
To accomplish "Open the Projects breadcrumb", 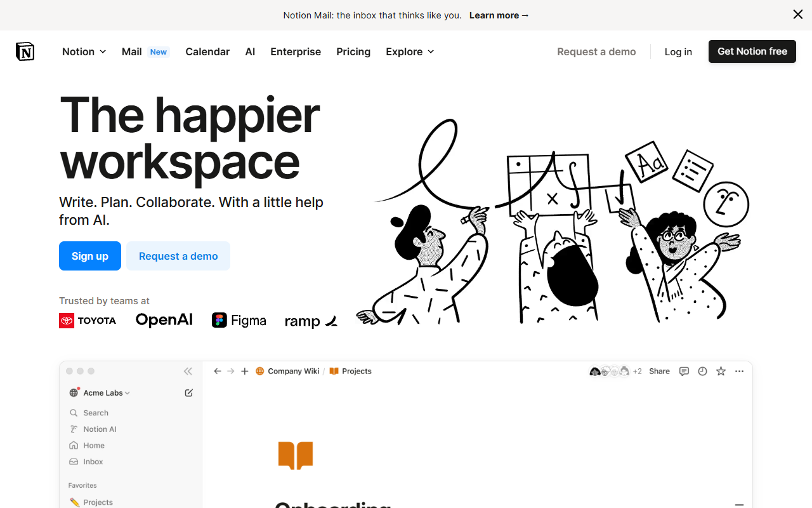I will tap(350, 371).
